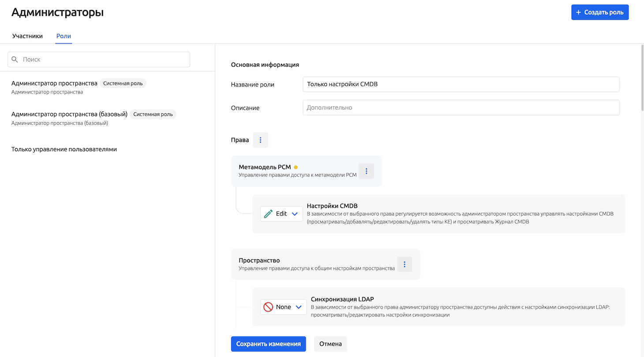
Task: Open Пространство section three-dot menu
Action: [404, 264]
